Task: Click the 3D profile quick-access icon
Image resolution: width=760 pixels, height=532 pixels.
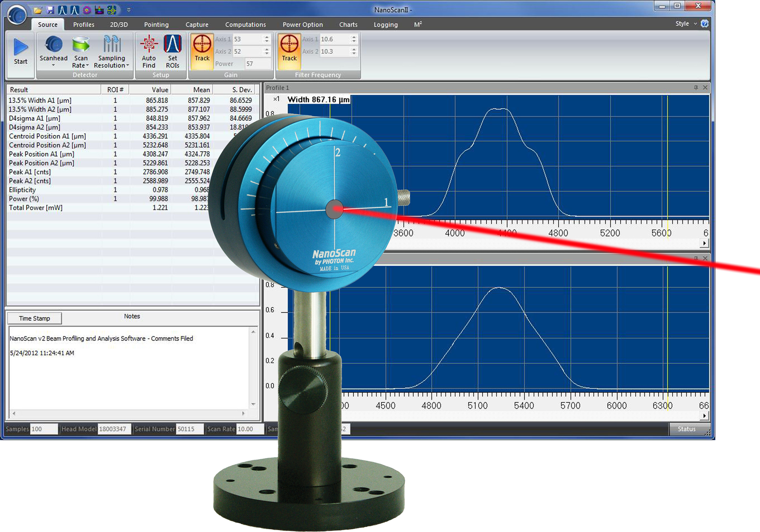Action: click(x=99, y=10)
